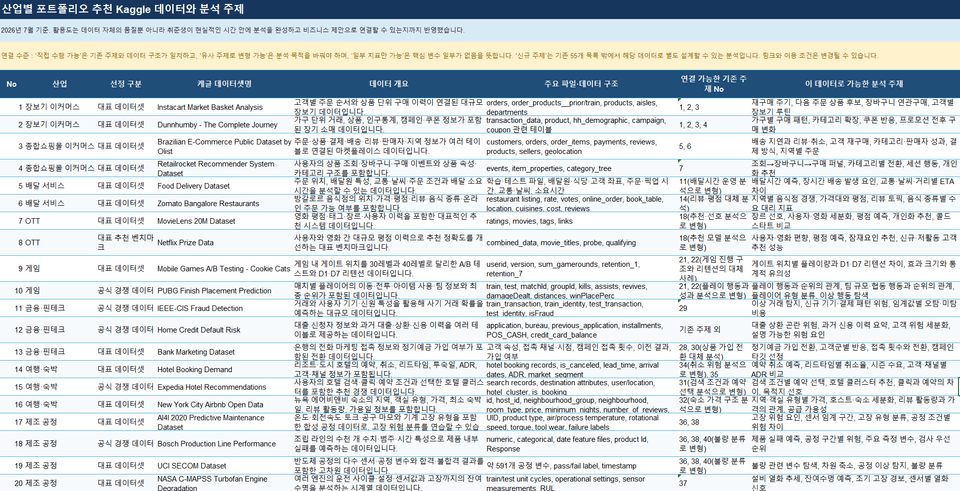960x491 pixels.
Task: Select the 'Bosch Production Line Performance' cell
Action: coord(216,444)
